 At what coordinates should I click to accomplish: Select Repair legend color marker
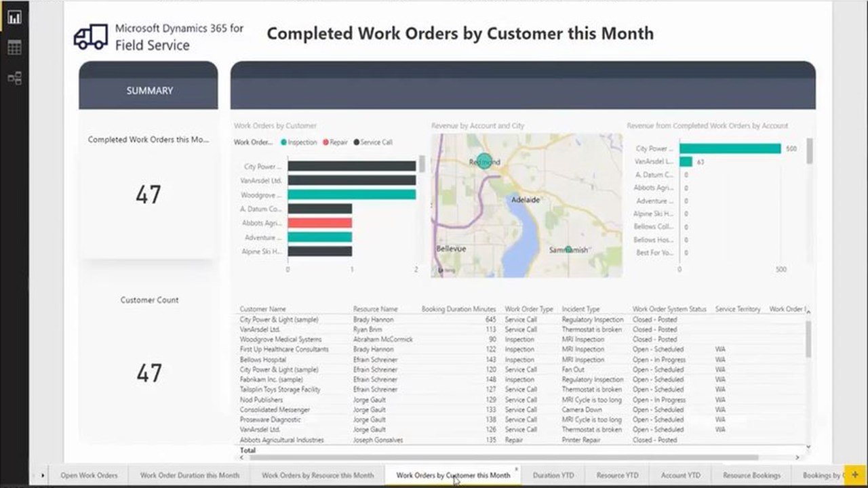point(326,142)
